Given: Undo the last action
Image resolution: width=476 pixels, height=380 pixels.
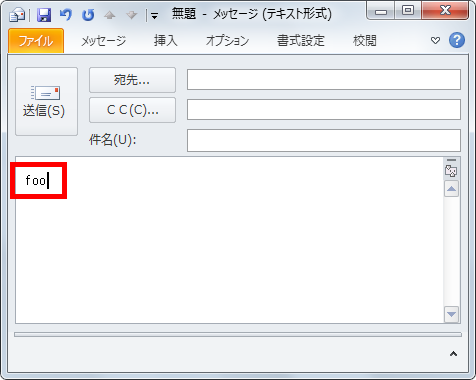Looking at the screenshot, I should 66,15.
